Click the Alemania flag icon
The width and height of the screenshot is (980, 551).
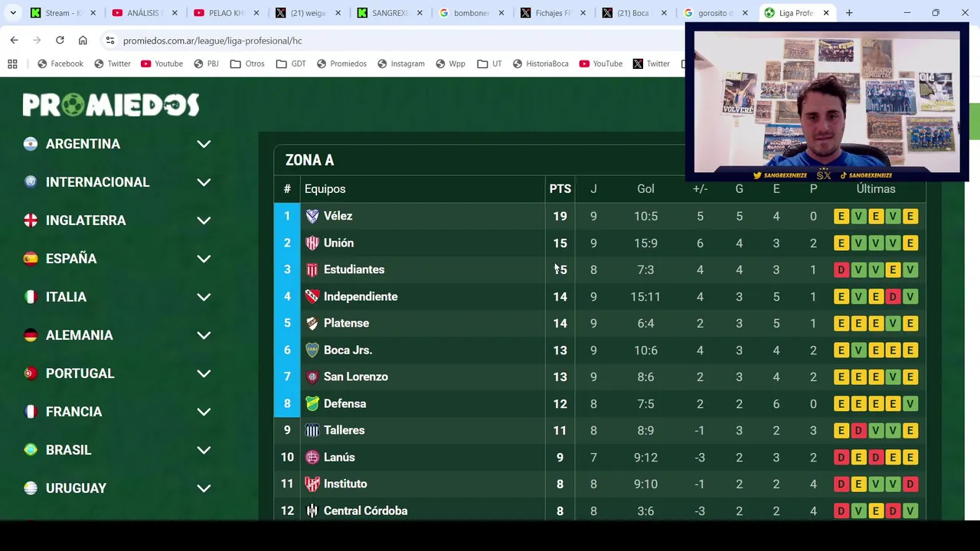(31, 335)
